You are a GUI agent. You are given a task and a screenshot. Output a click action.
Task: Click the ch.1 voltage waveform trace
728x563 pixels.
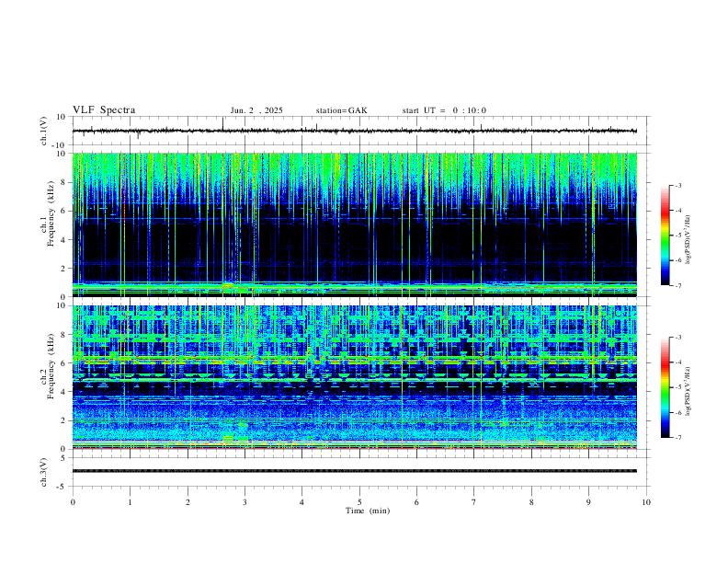pos(354,131)
